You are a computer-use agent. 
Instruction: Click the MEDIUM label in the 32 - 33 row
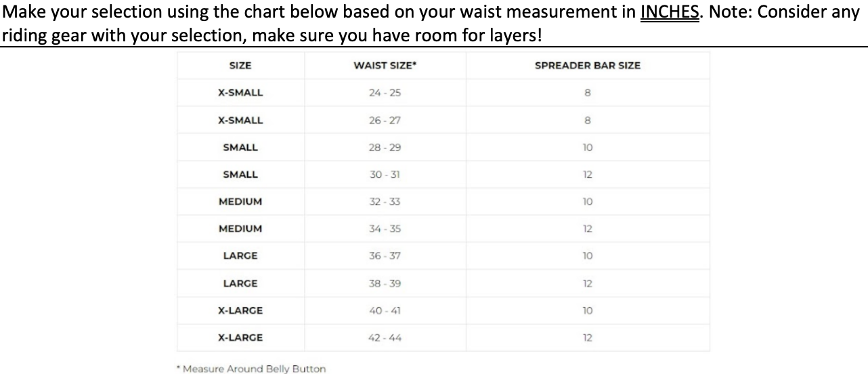point(240,201)
